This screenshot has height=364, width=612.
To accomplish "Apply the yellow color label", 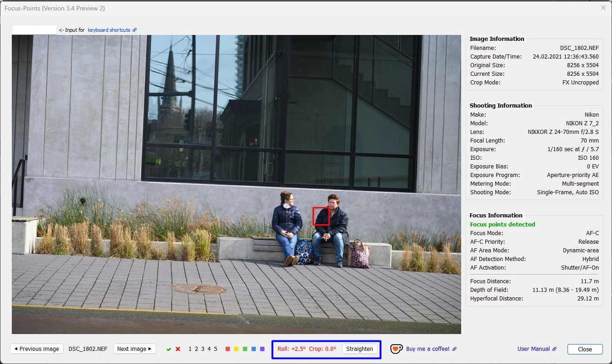I will click(236, 349).
